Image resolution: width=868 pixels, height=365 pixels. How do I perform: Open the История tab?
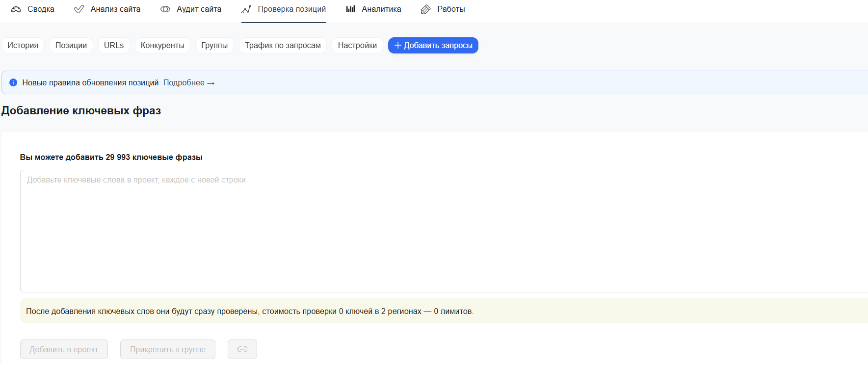coord(23,45)
